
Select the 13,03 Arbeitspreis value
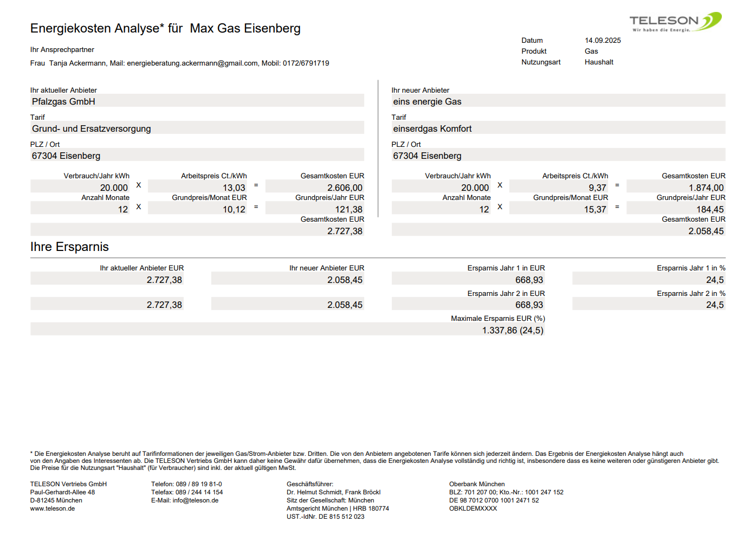coord(234,188)
